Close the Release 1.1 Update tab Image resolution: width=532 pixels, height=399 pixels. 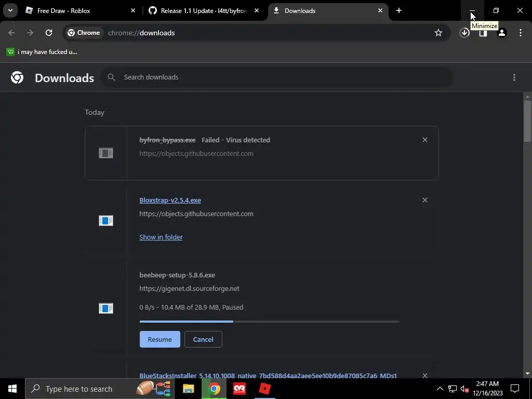pos(257,10)
